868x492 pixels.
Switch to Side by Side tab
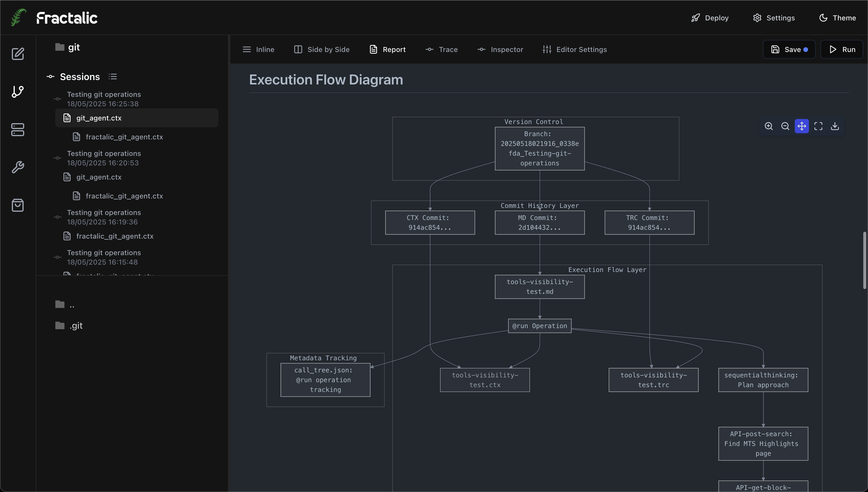(x=322, y=49)
